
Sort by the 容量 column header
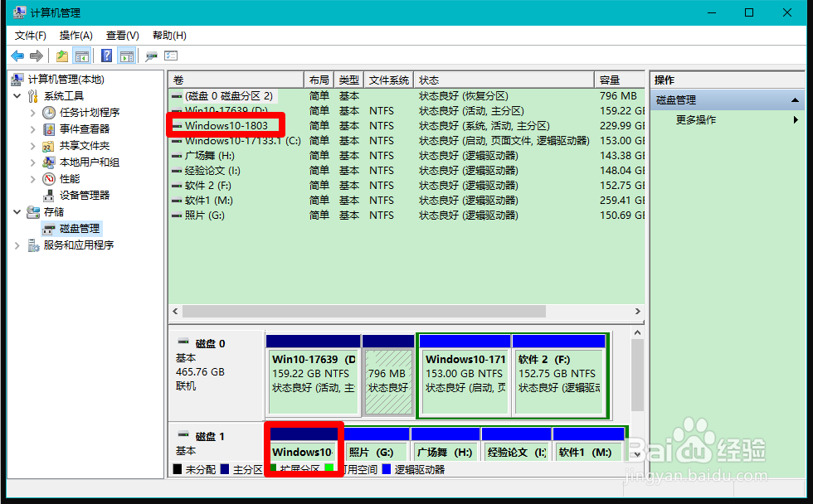point(620,80)
